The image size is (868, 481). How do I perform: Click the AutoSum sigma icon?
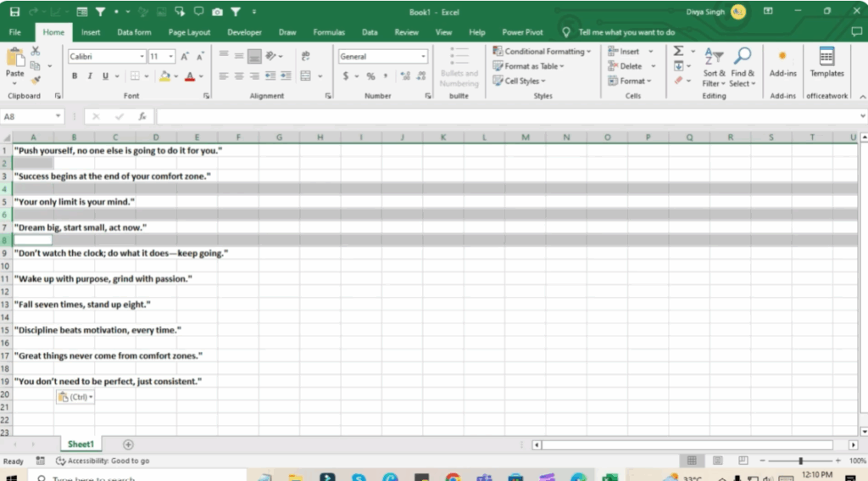click(678, 51)
